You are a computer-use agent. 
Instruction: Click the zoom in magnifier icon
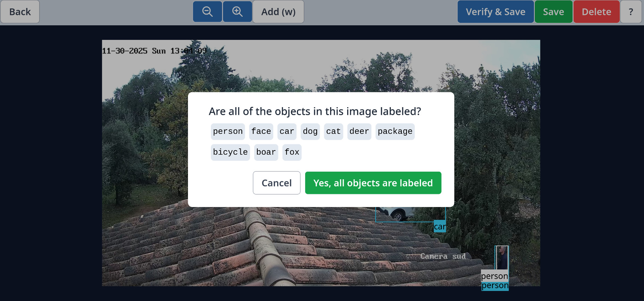tap(237, 12)
